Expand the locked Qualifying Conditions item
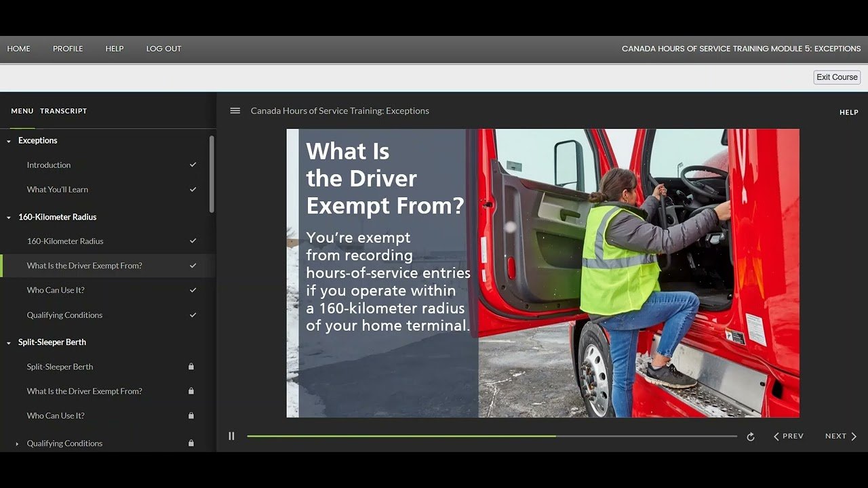Viewport: 868px width, 488px height. point(17,444)
